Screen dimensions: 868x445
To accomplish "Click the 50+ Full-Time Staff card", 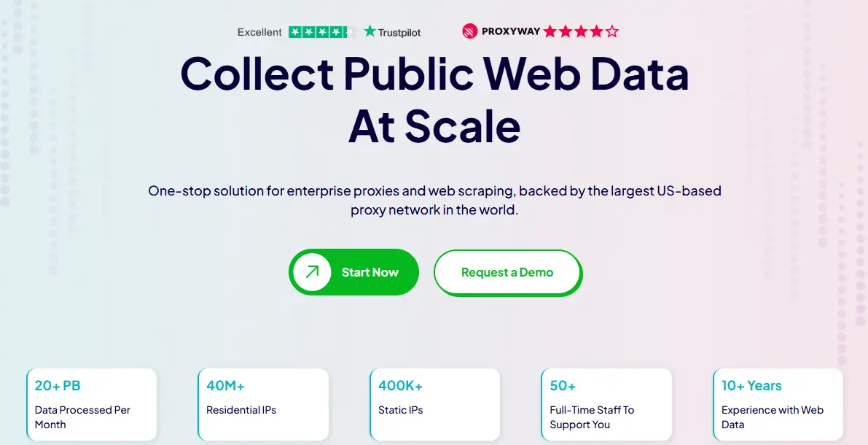I will tap(606, 404).
